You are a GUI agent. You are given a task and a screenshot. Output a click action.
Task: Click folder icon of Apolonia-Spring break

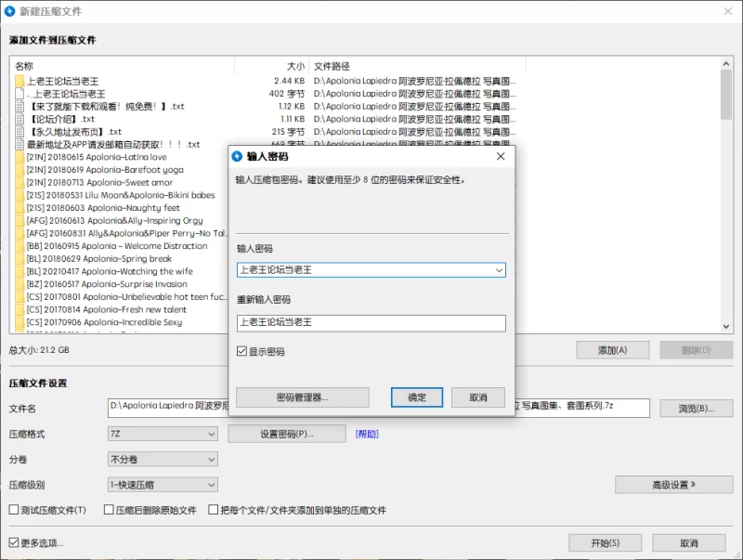click(x=20, y=258)
